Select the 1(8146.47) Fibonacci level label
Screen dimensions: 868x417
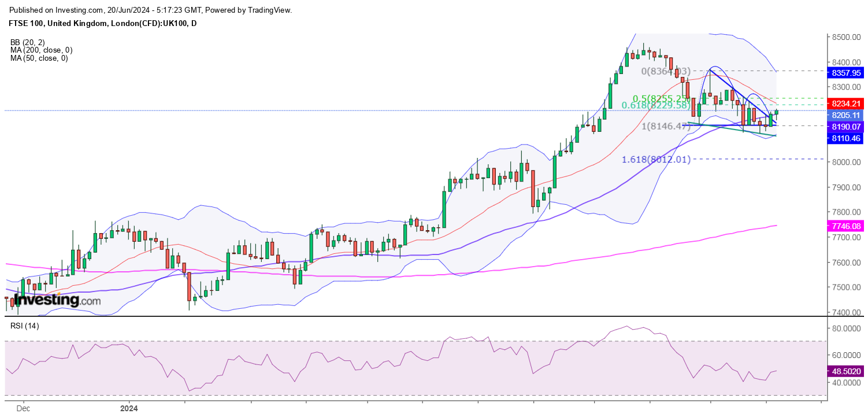(x=666, y=126)
